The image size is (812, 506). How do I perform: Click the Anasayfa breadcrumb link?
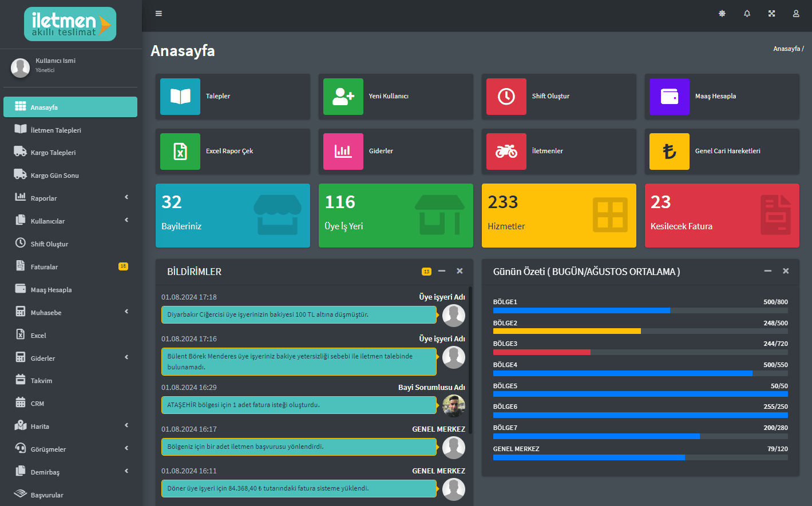point(786,49)
